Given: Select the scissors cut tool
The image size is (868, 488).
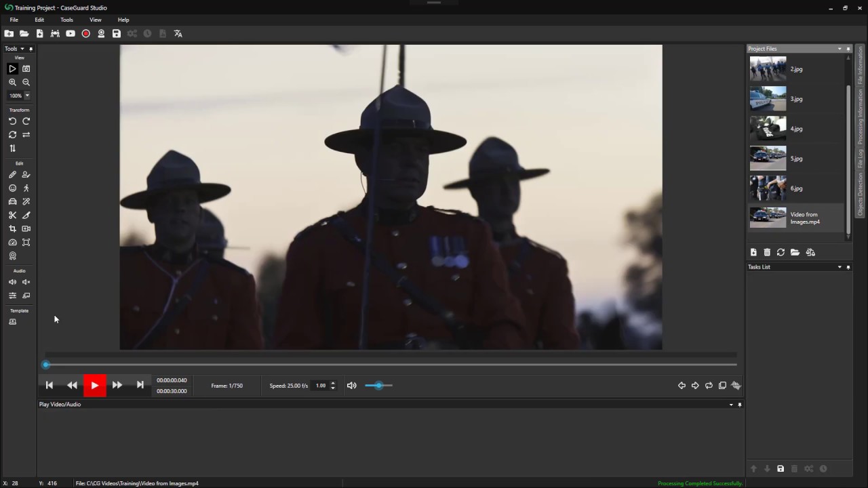Looking at the screenshot, I should [12, 216].
